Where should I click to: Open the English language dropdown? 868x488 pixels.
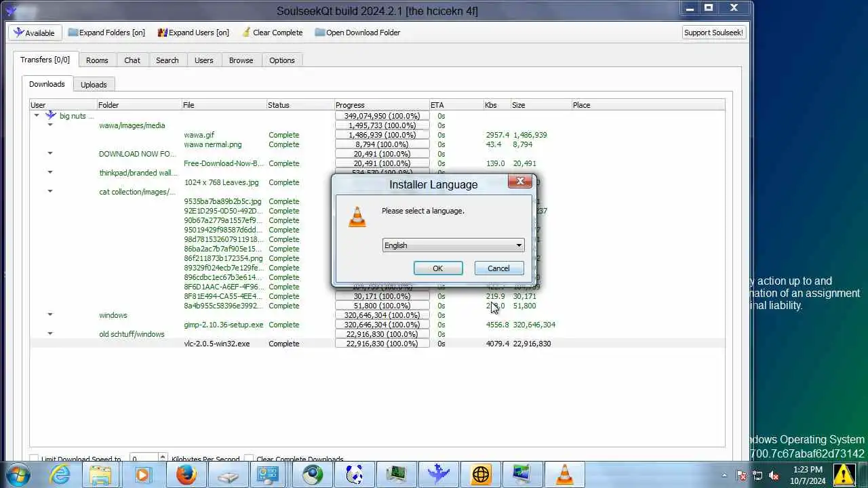click(x=453, y=245)
